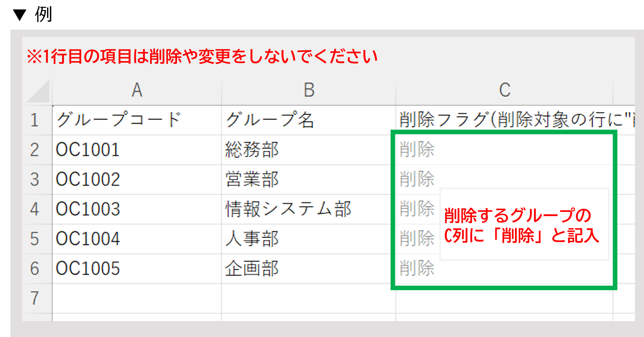Select row 4 header

tap(35, 209)
